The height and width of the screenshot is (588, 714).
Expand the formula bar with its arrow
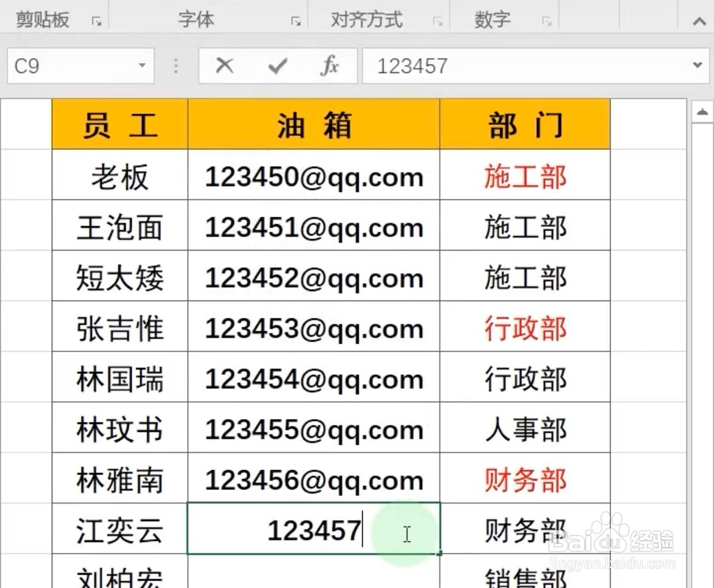[x=696, y=64]
